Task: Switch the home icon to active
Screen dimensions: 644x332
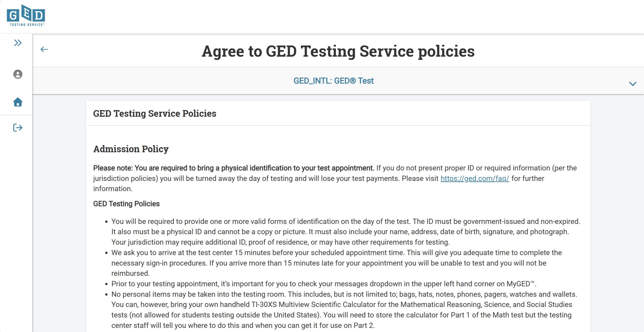Action: coord(18,102)
